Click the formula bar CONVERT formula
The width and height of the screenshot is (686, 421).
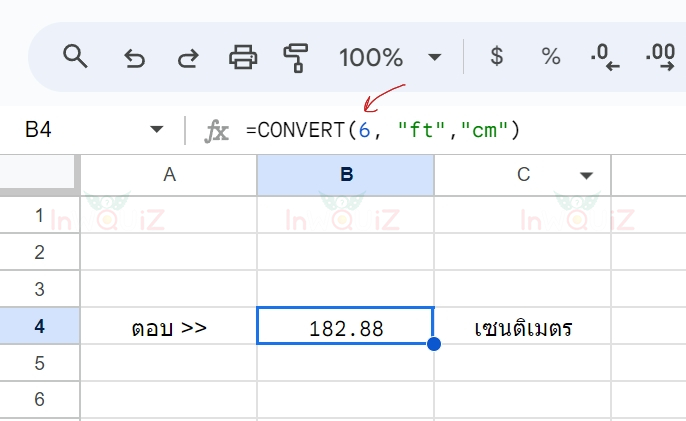pos(383,130)
